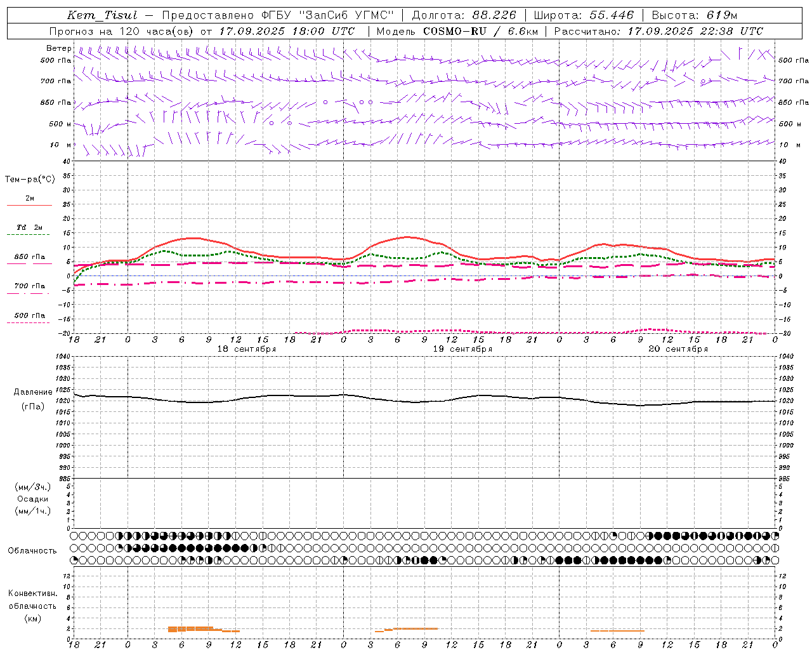Click the Тем-ра(°C) temperature axis title
This screenshot has width=812, height=650.
[30, 180]
